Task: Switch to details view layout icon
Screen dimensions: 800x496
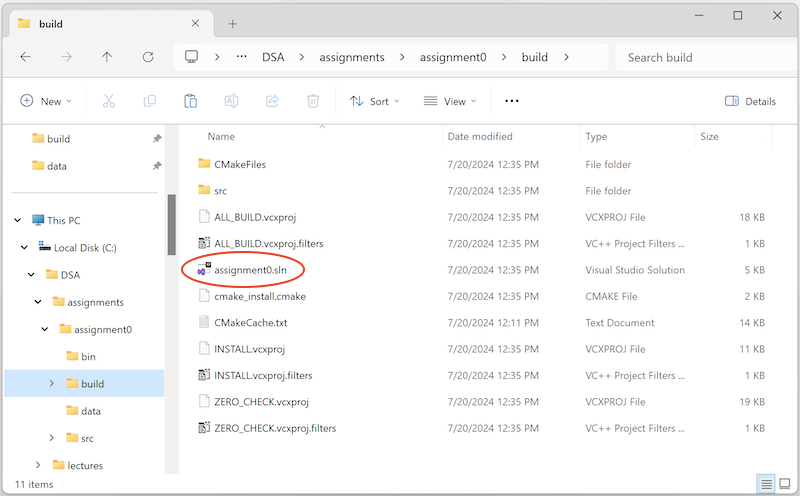Action: point(765,484)
